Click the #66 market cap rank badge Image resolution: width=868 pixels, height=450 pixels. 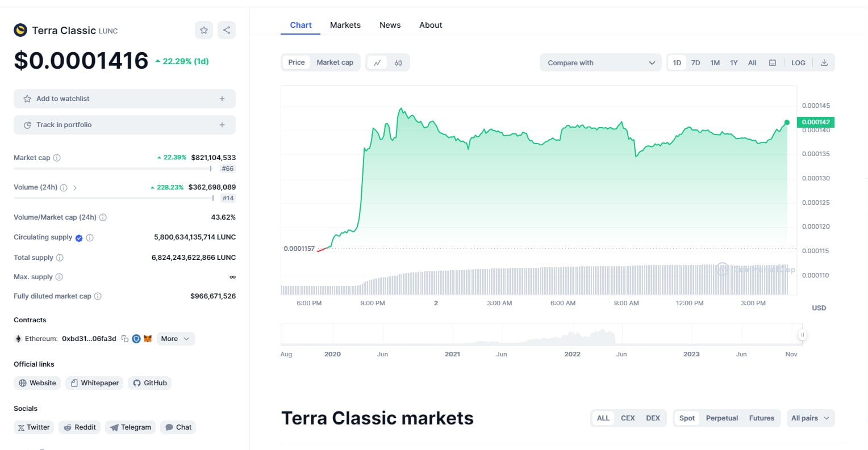pyautogui.click(x=228, y=169)
